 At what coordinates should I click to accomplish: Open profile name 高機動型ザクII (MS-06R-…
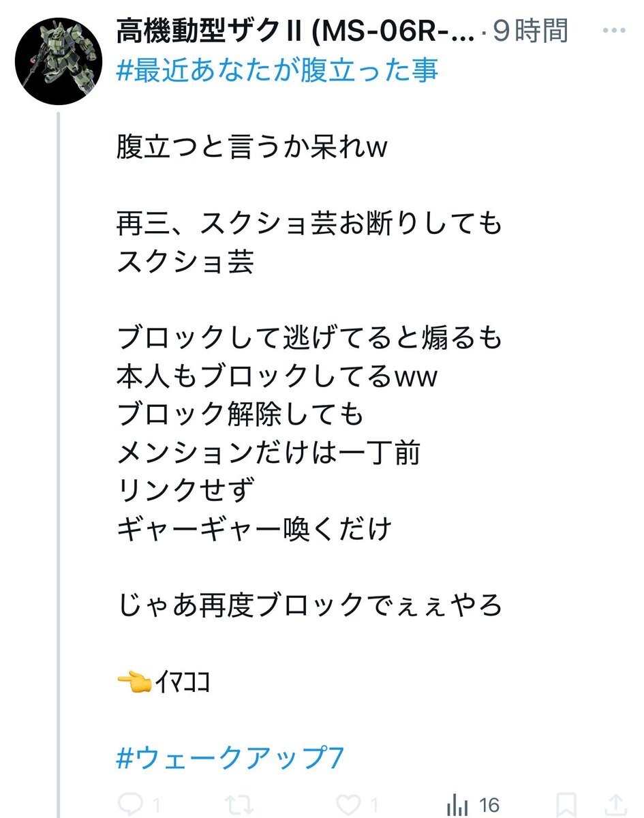tap(296, 31)
